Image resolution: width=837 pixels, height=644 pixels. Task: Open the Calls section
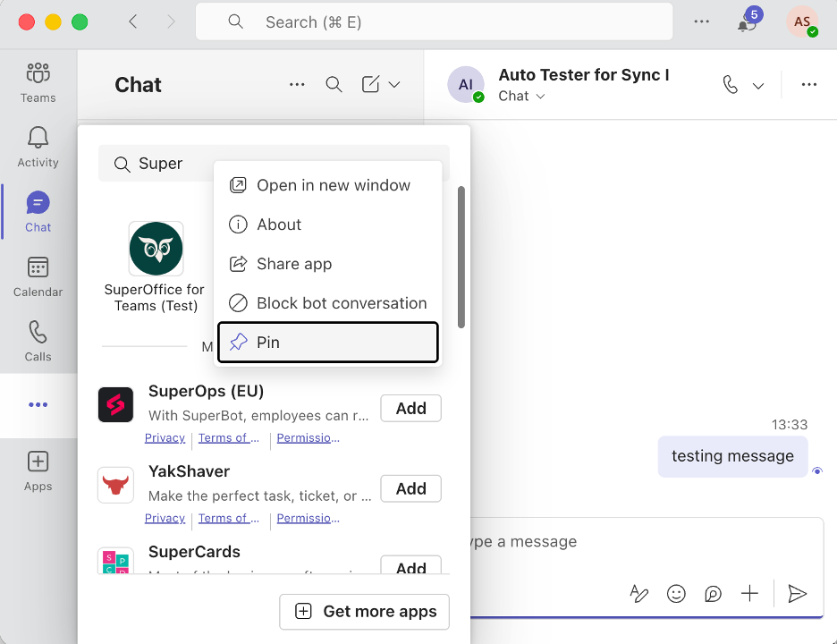(x=38, y=341)
